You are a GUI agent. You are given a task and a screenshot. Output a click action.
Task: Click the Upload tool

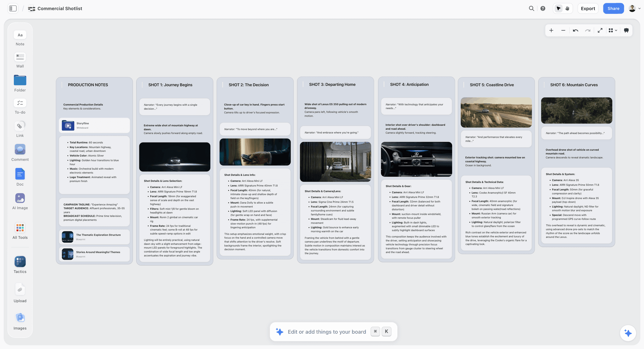point(20,293)
